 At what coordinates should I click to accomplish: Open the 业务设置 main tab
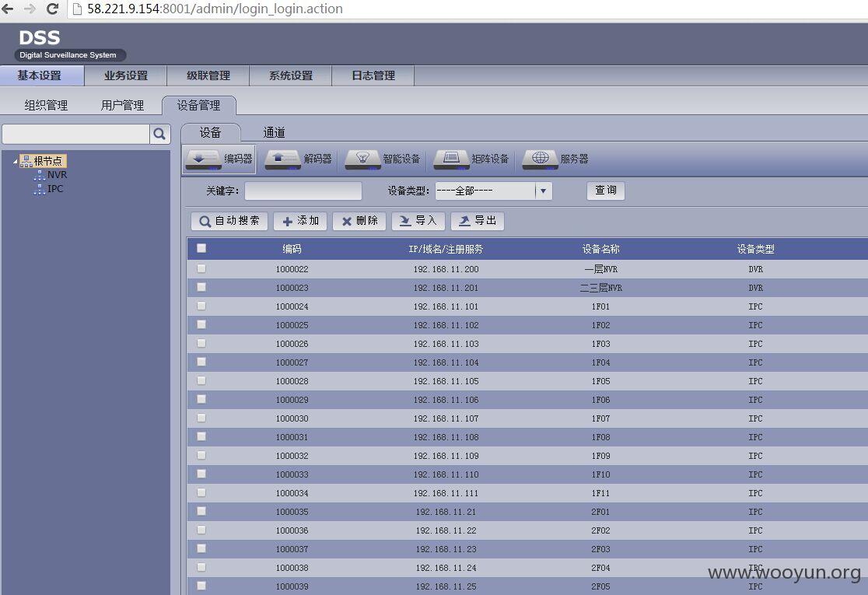pyautogui.click(x=126, y=75)
